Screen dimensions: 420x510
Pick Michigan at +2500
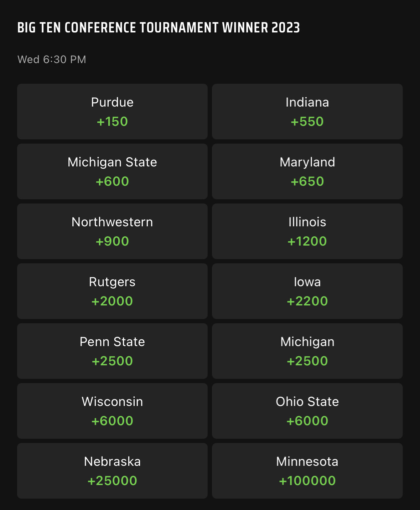point(307,351)
